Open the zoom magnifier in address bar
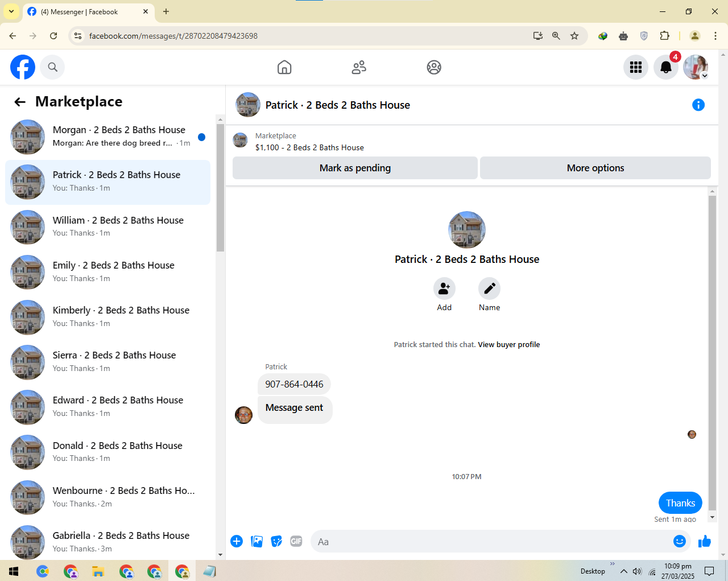 click(x=556, y=36)
